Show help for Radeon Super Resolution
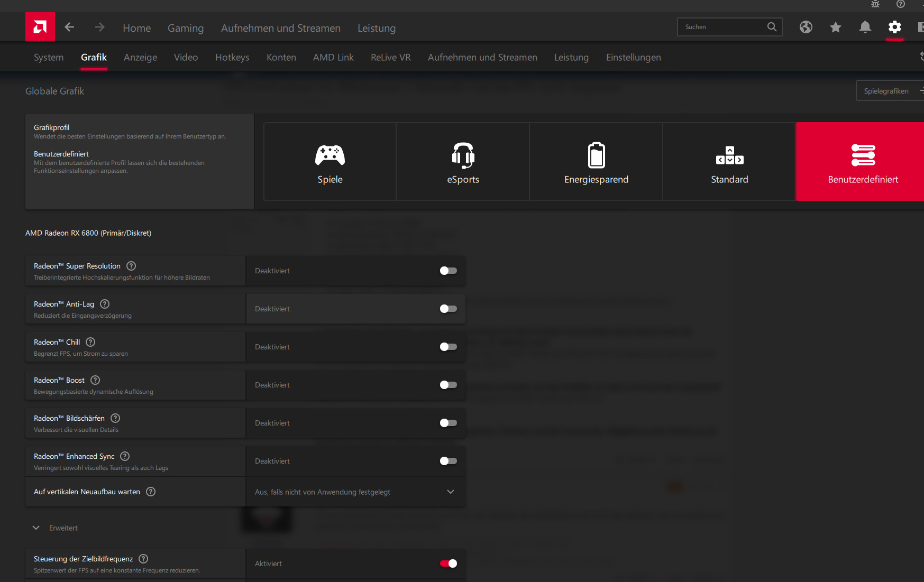Viewport: 924px width, 582px height. coord(131,266)
